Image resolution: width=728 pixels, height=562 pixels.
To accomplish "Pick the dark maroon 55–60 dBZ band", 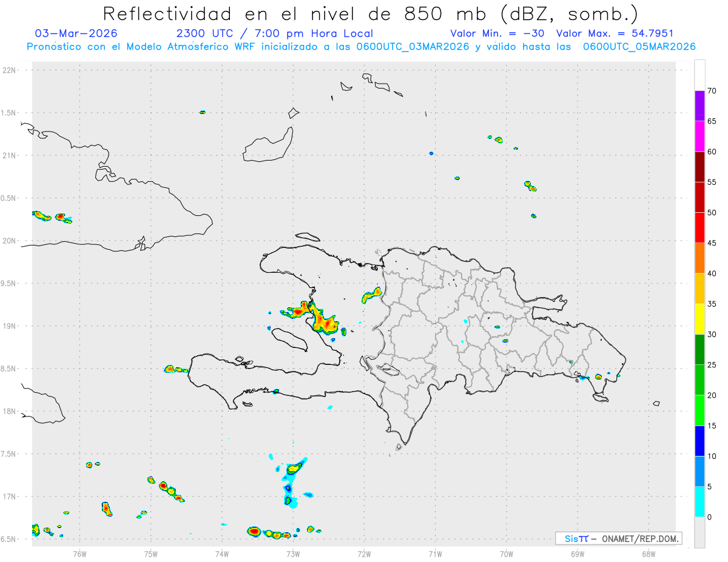I will click(699, 167).
